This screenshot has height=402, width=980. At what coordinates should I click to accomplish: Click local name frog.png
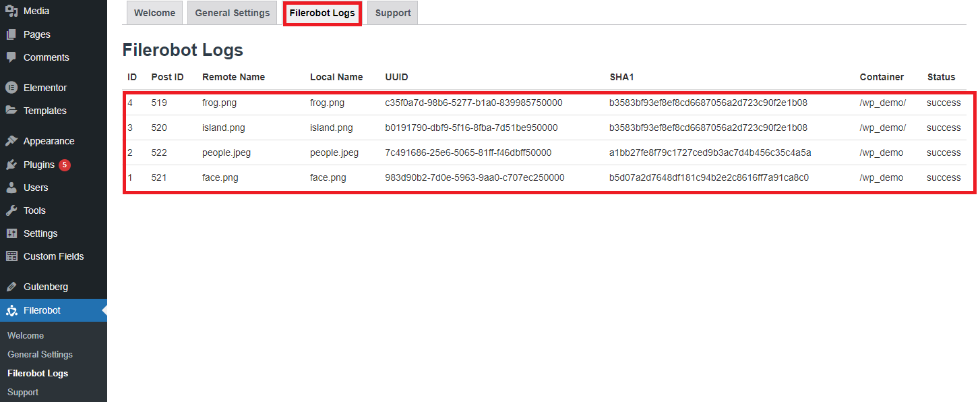click(x=327, y=103)
